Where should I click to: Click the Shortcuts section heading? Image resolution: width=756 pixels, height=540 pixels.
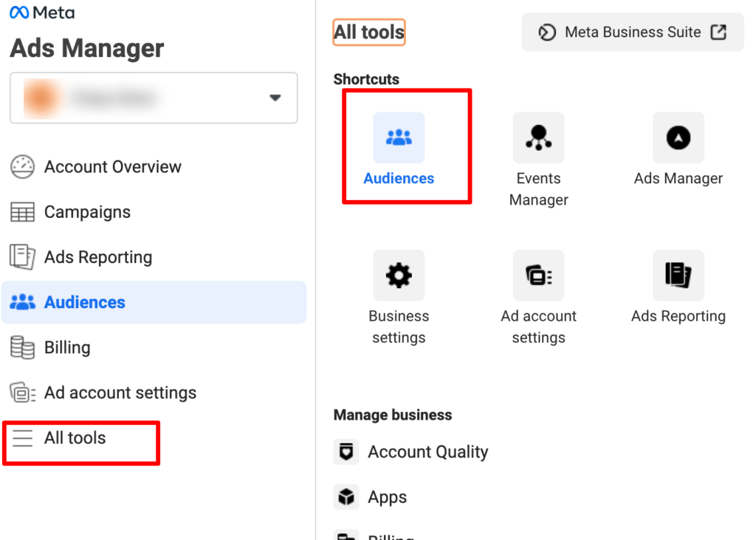pyautogui.click(x=366, y=79)
